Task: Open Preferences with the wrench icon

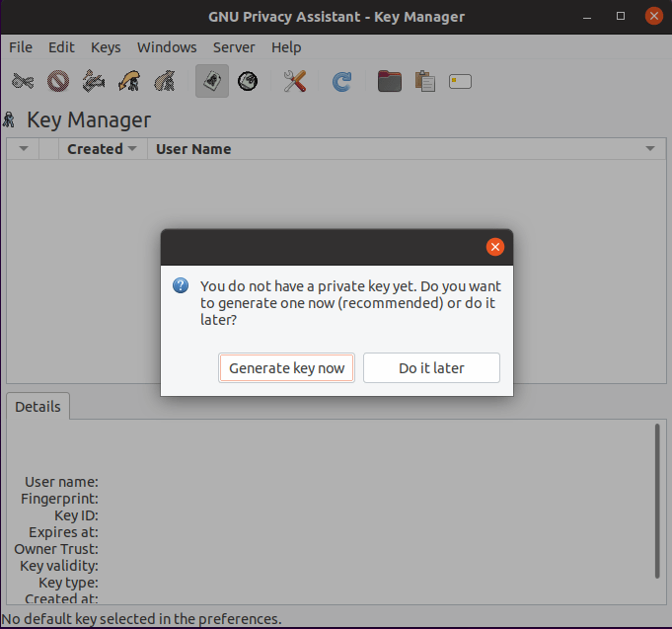Action: 294,82
